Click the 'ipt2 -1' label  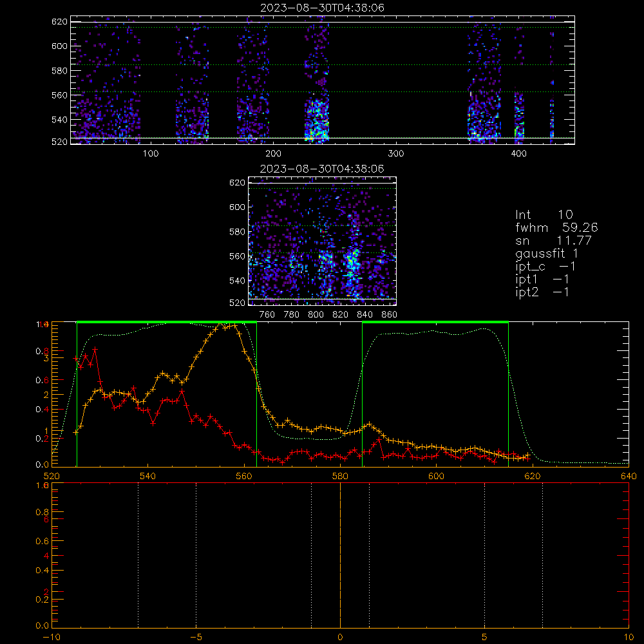(542, 292)
